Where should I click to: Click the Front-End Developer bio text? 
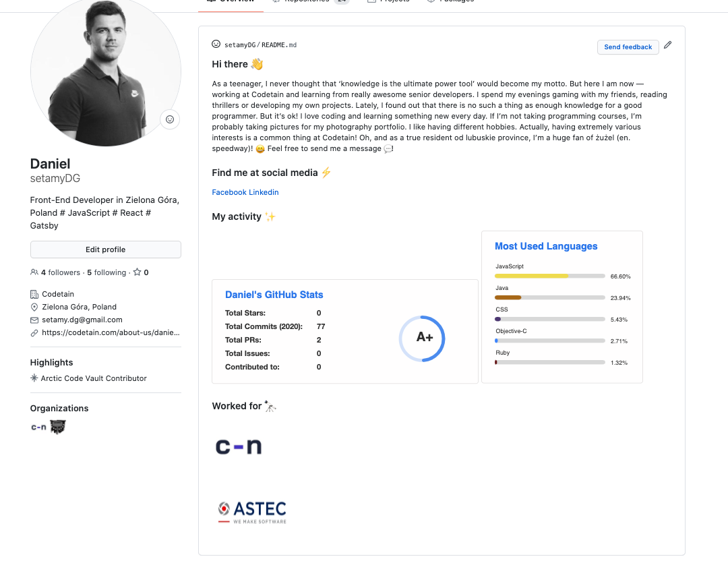point(105,212)
